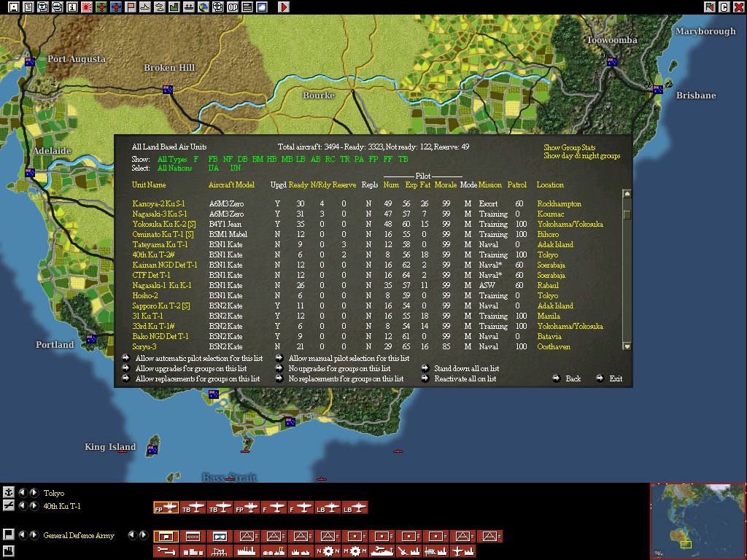Click the unit list scrollbar thumb

627,214
